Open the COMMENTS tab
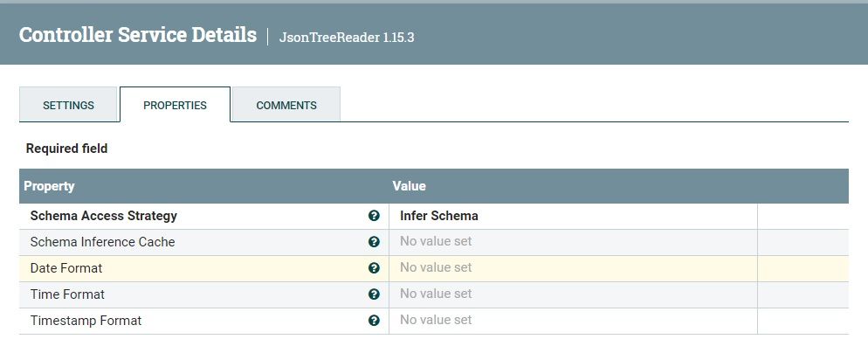The width and height of the screenshot is (868, 346). tap(286, 105)
